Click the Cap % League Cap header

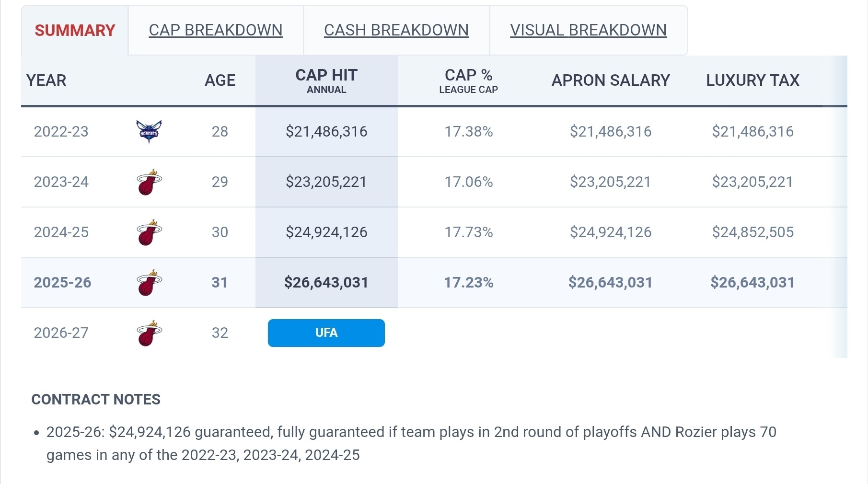468,81
